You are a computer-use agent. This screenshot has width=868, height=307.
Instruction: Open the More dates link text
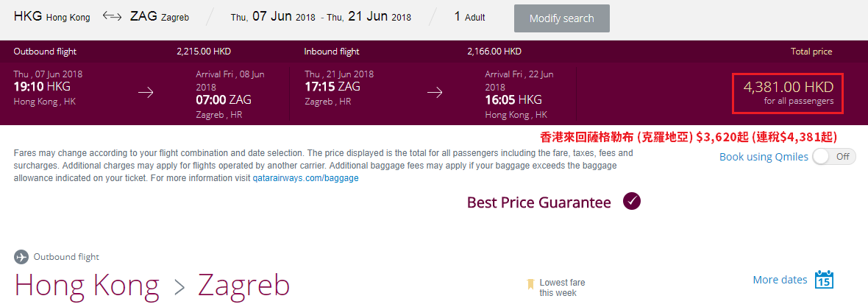(780, 280)
